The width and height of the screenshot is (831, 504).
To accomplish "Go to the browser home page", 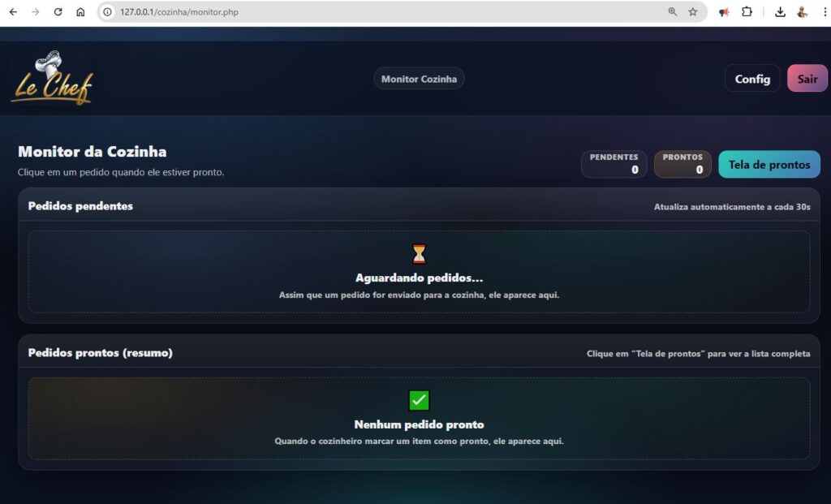I will pyautogui.click(x=80, y=12).
